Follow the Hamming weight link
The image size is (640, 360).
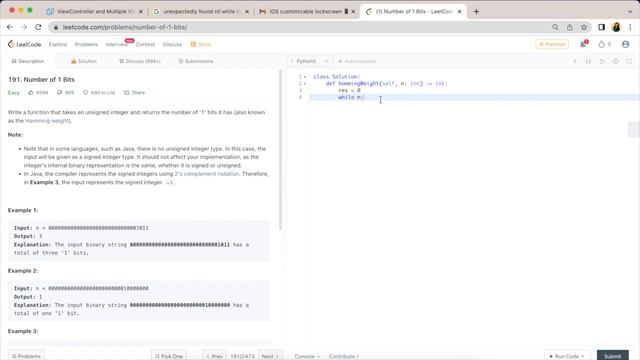(47, 121)
